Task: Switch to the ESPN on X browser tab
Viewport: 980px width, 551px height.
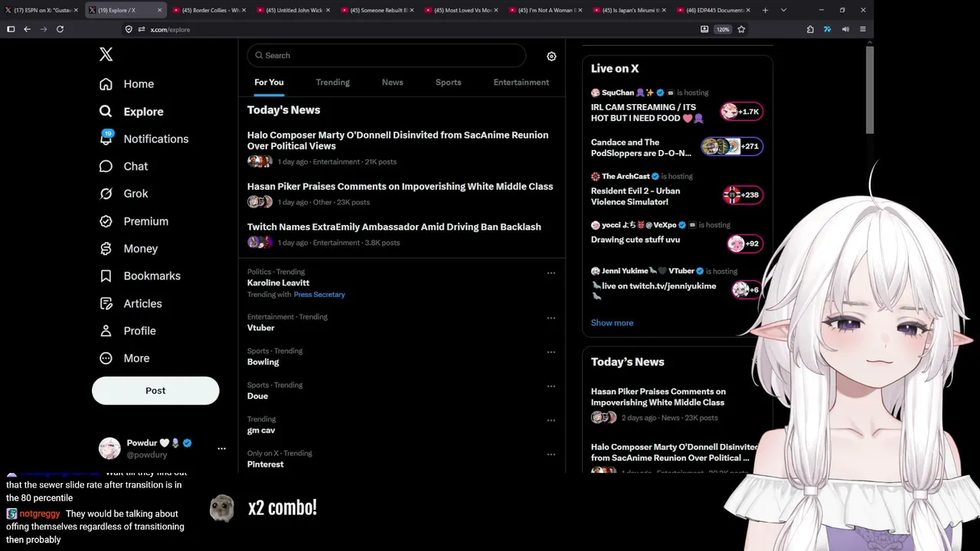Action: 41,10
